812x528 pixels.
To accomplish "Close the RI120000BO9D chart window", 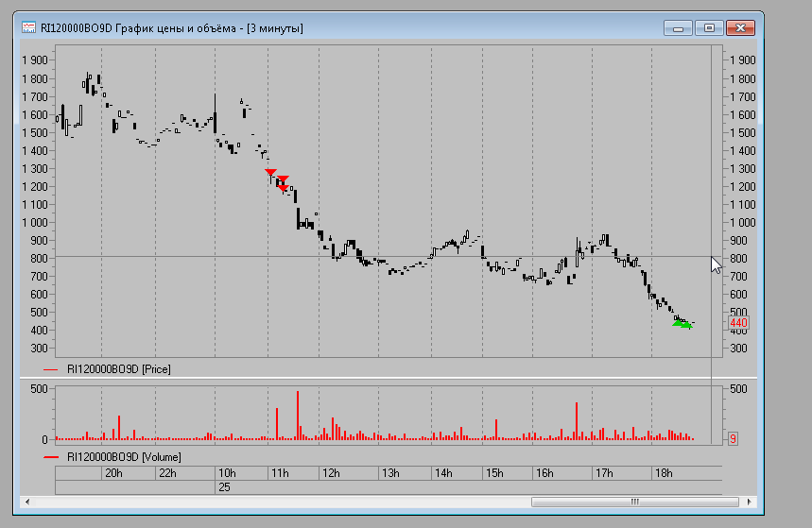I will [740, 28].
